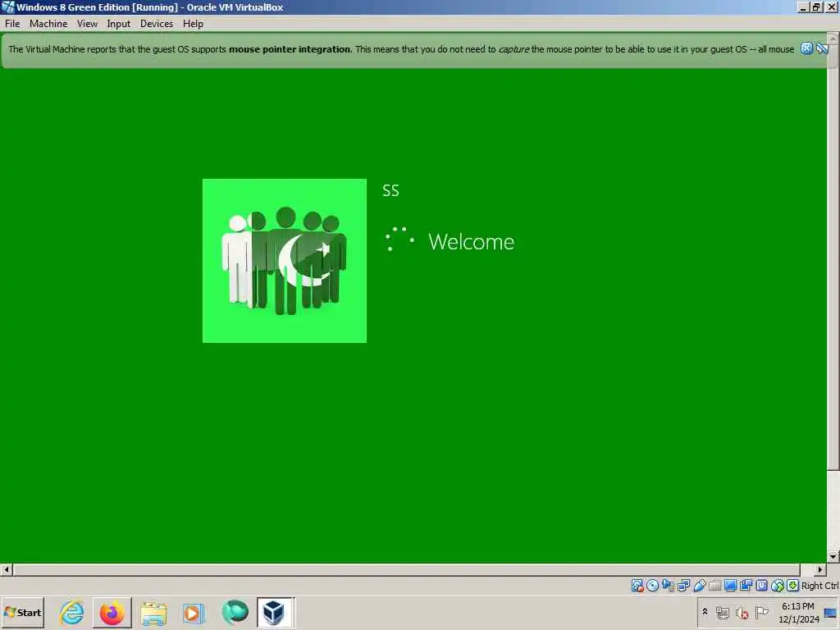
Task: Click the horizontal scrollbar right arrow
Action: 820,569
